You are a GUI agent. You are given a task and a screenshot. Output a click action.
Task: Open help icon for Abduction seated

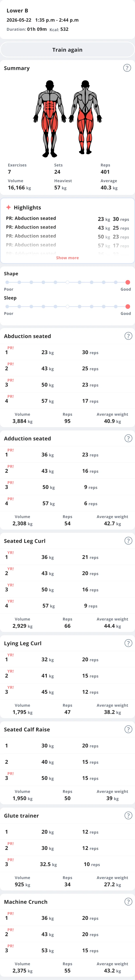(129, 336)
